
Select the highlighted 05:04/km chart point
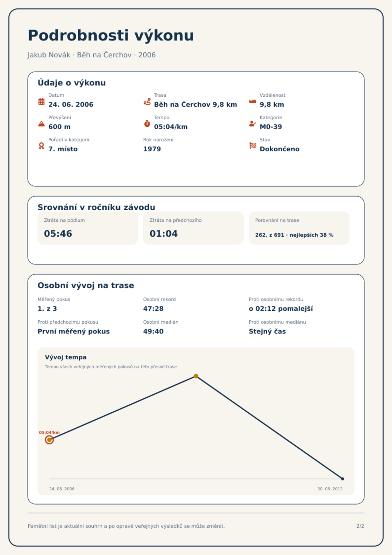pyautogui.click(x=49, y=440)
